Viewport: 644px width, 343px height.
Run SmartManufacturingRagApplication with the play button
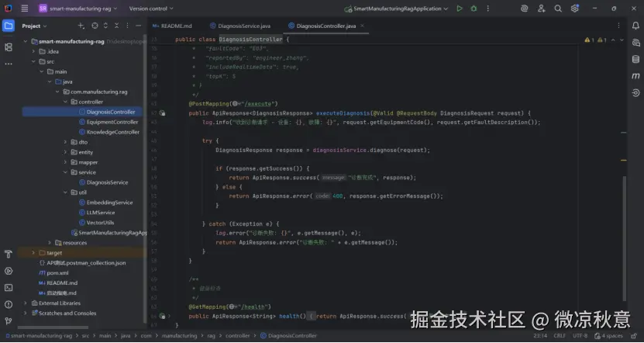460,9
